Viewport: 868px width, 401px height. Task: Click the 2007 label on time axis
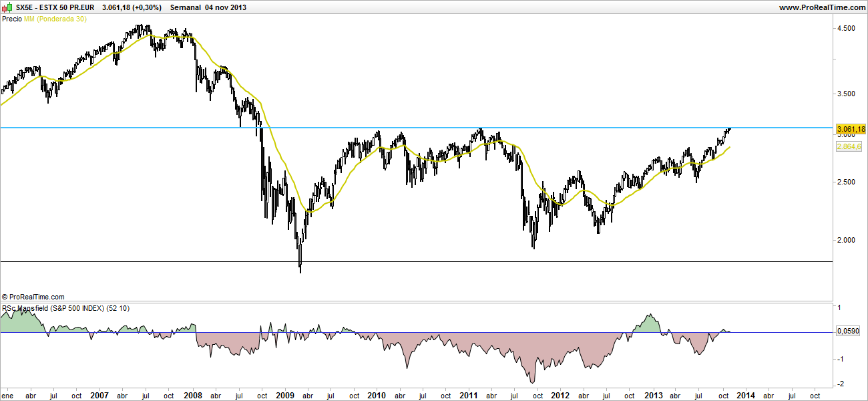(99, 395)
